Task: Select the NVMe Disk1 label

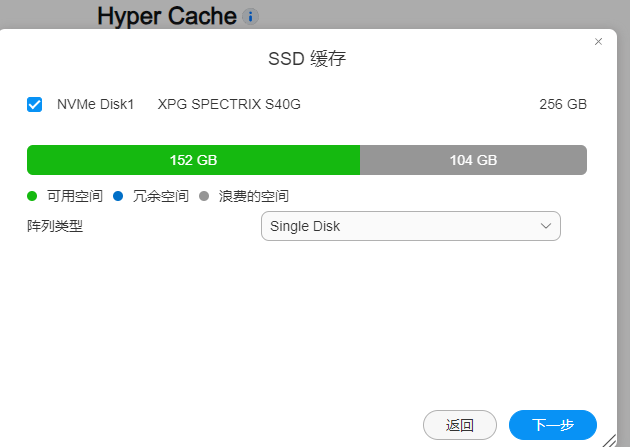Action: click(x=95, y=104)
